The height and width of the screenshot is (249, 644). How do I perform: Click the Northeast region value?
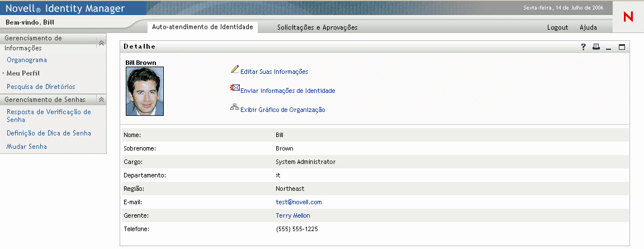tap(290, 189)
